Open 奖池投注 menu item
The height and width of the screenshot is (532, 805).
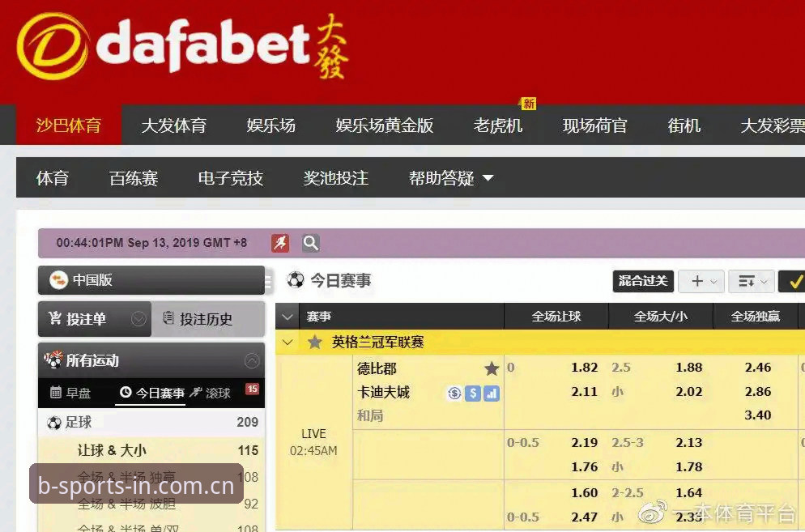click(336, 178)
